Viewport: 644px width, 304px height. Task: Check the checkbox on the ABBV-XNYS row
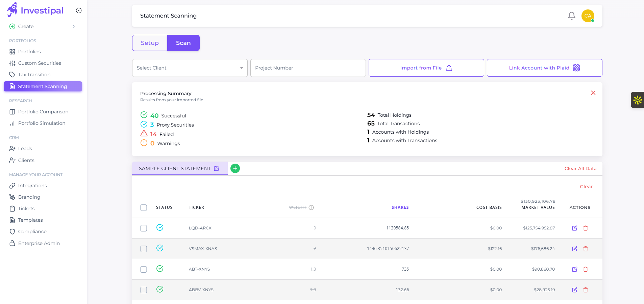[x=143, y=290]
